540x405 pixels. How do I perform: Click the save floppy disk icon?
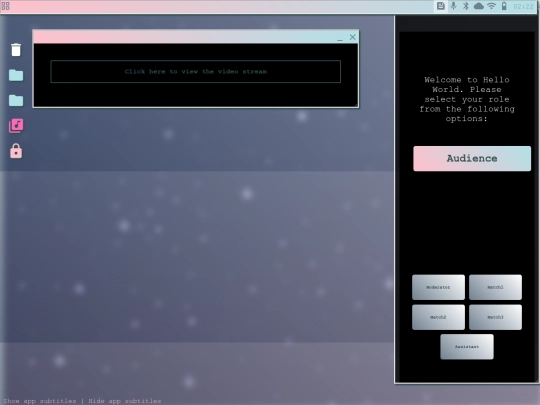pos(441,6)
